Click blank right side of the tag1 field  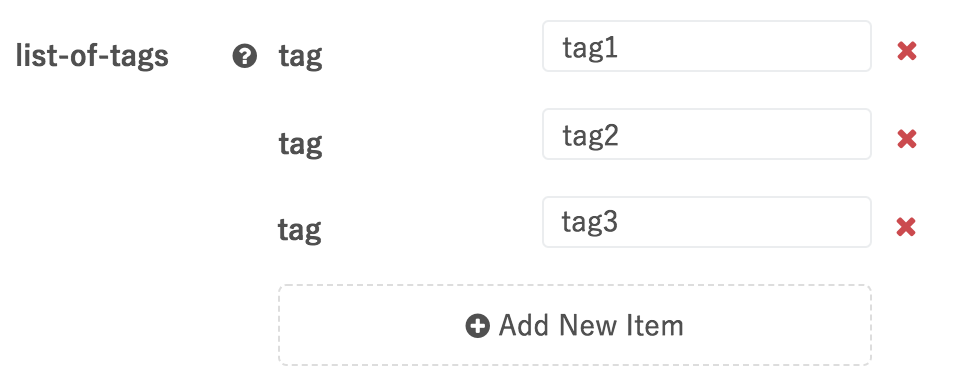click(x=764, y=46)
